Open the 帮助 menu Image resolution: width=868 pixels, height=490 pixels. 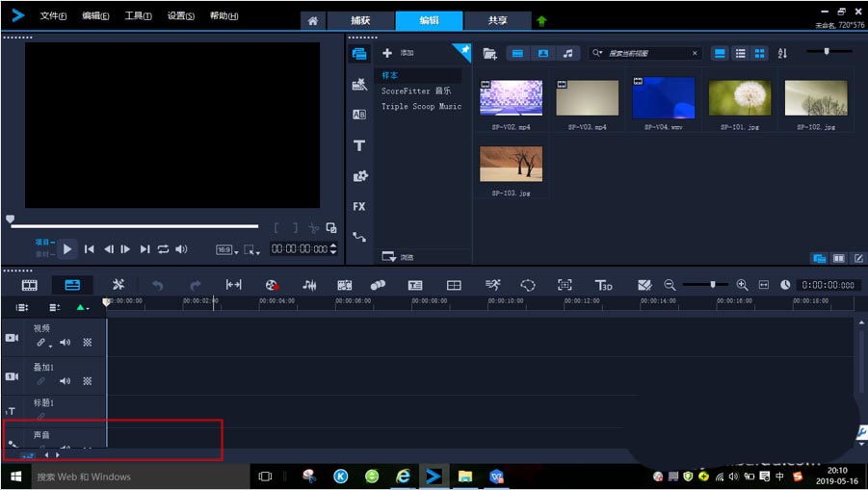pyautogui.click(x=224, y=15)
